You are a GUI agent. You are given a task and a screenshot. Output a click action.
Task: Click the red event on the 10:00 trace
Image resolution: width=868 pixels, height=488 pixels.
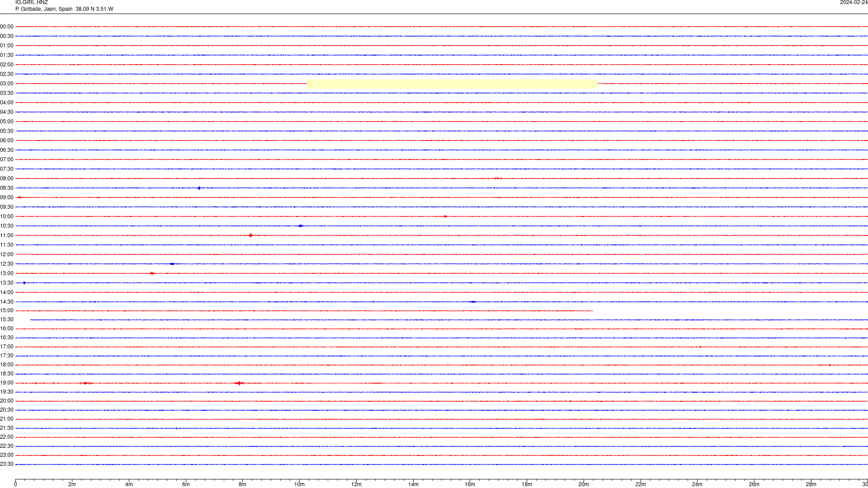coord(445,216)
